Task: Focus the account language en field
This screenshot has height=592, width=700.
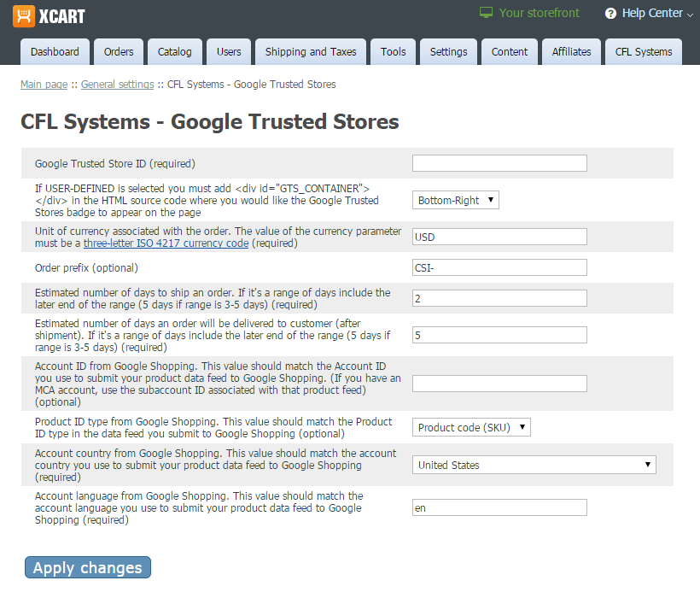Action: tap(499, 508)
